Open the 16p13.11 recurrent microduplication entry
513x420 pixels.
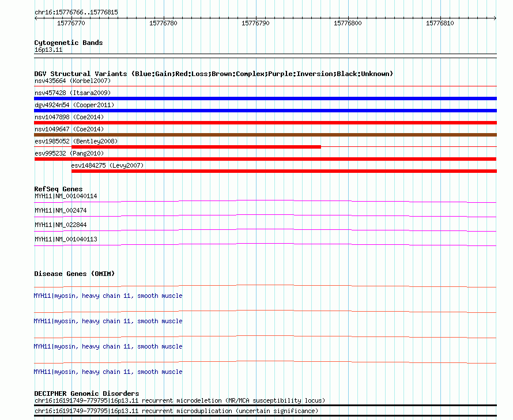pos(176,411)
